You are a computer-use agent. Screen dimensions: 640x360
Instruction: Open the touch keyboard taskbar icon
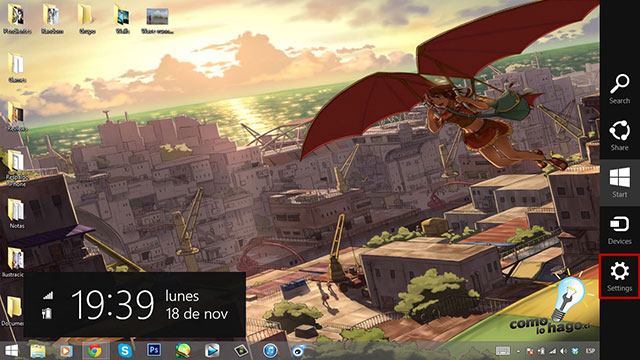pyautogui.click(x=502, y=351)
